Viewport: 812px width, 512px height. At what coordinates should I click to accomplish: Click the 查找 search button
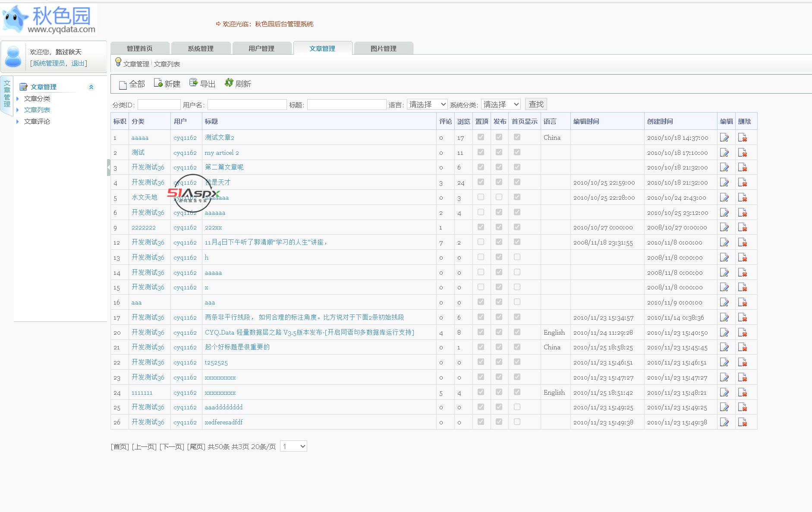[x=536, y=104]
